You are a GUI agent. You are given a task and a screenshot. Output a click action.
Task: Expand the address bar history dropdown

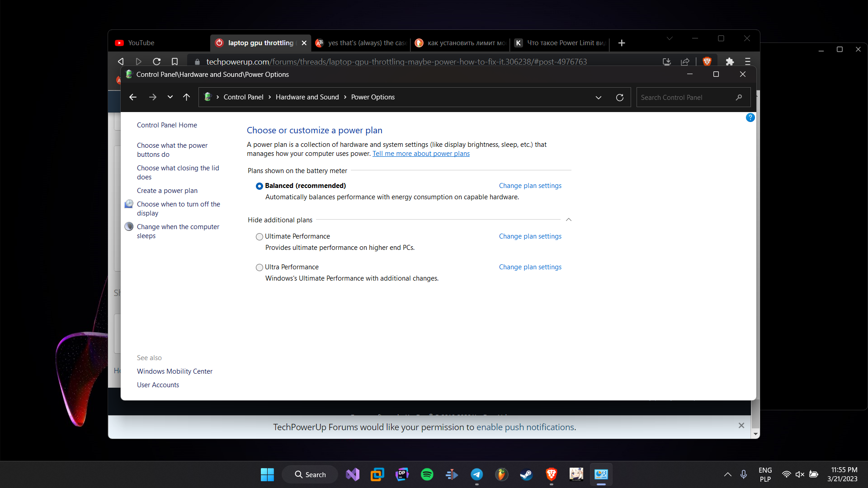599,98
